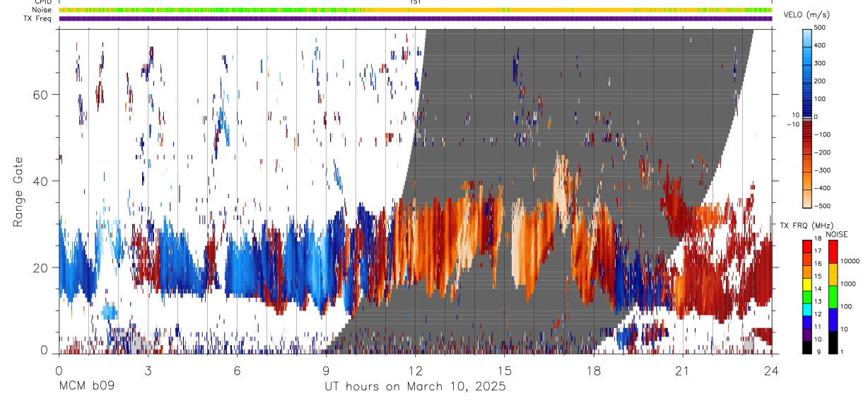868x401 pixels.
Task: Pick the cyan 12-13 MHz frequency swatch
Action: pos(807,308)
